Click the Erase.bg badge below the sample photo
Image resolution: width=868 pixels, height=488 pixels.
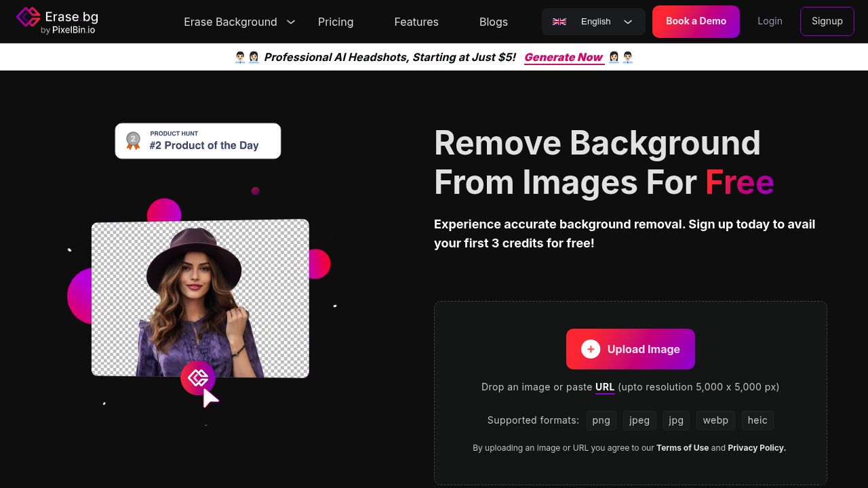tap(198, 378)
